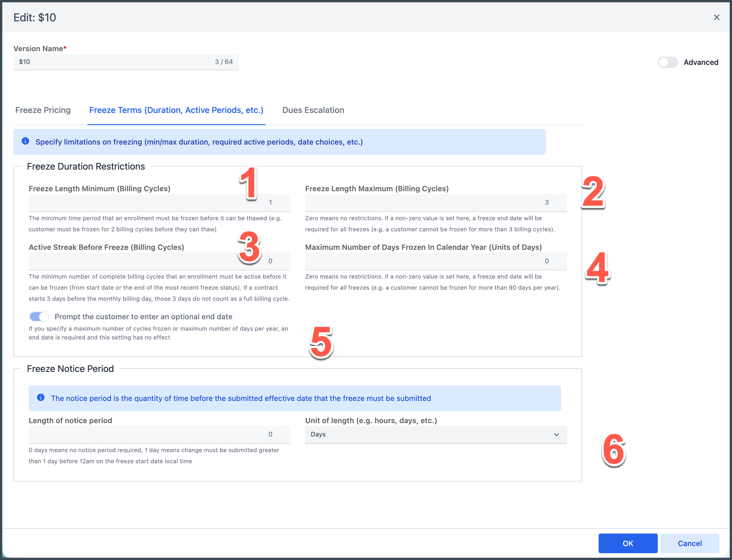This screenshot has height=560, width=732.
Task: Click the Freeze Length Maximum field
Action: pyautogui.click(x=435, y=202)
